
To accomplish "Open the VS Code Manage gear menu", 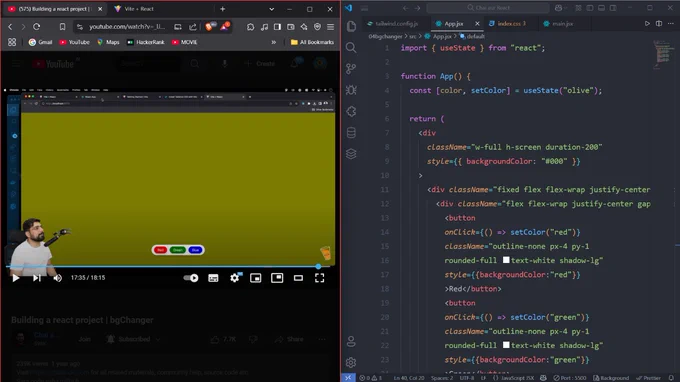I will point(351,362).
